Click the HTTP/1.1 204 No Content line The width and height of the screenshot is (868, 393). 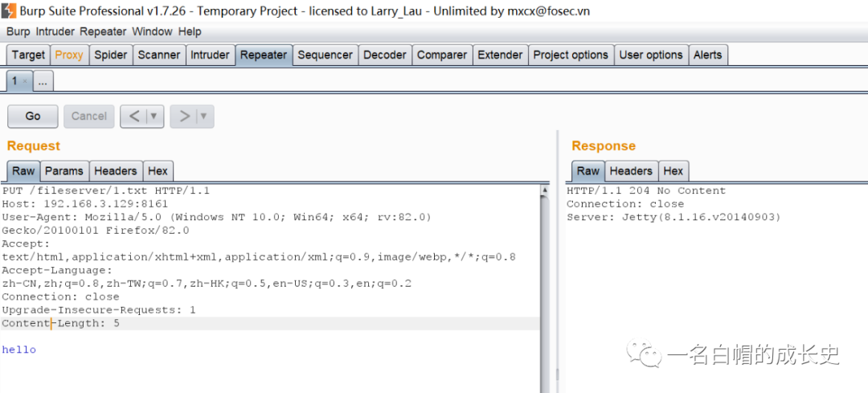pos(646,190)
